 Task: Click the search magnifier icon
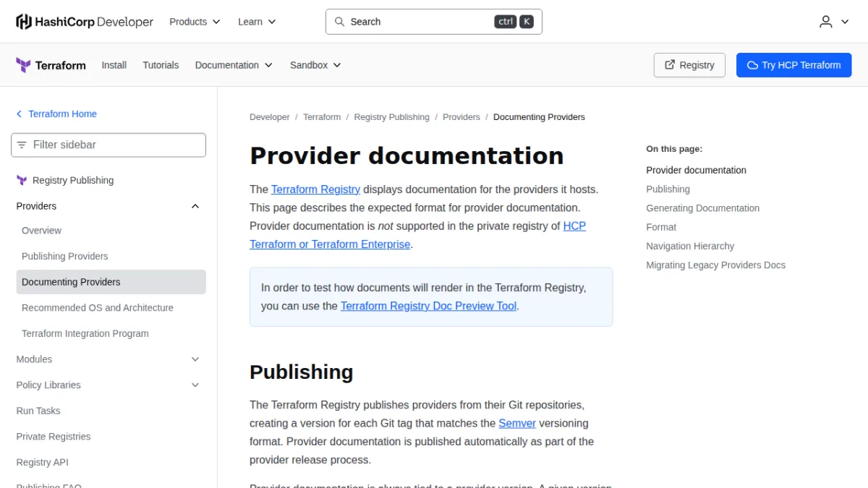(x=339, y=22)
